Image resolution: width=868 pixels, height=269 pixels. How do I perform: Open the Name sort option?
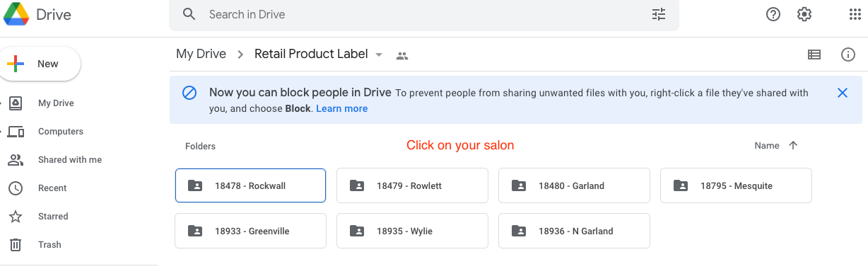(x=767, y=145)
